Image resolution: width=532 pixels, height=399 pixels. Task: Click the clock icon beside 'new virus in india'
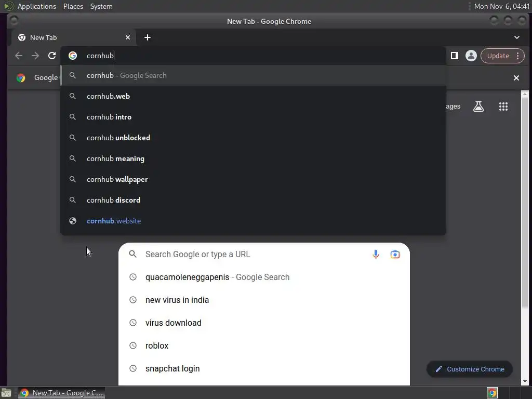[133, 300]
